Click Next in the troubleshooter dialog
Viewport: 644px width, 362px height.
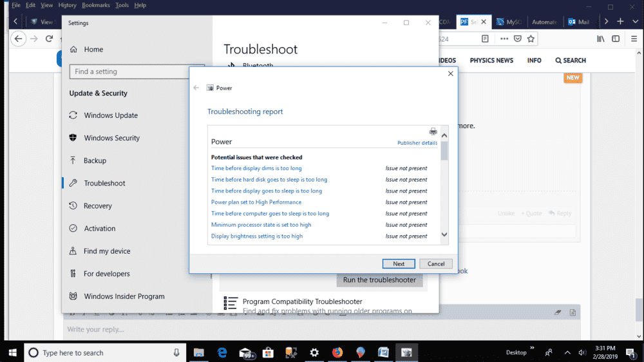tap(399, 263)
